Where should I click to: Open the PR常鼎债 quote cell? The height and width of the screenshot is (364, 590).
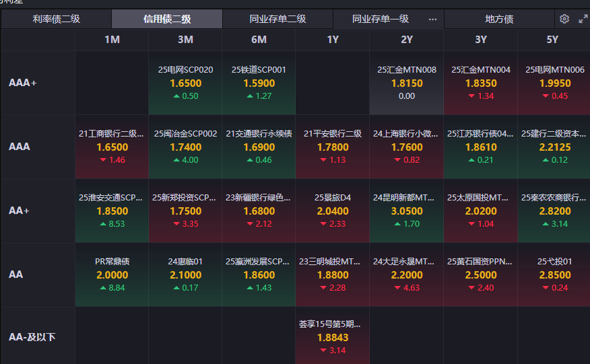pos(112,275)
